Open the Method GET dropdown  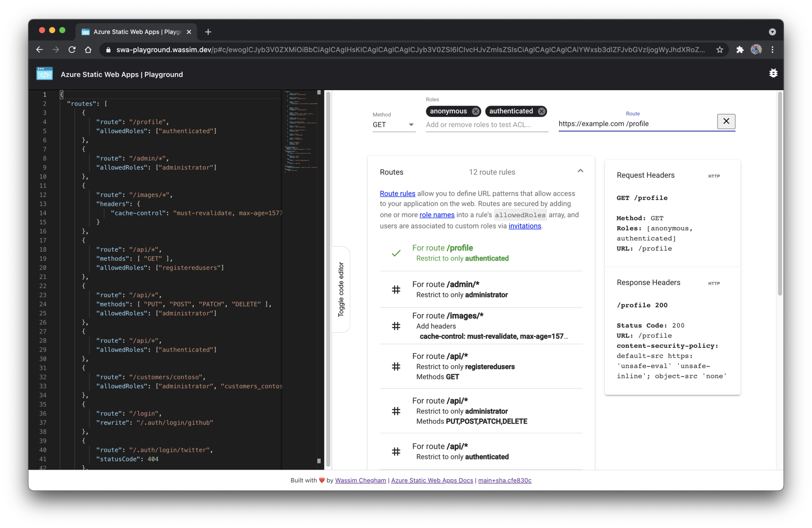(394, 125)
